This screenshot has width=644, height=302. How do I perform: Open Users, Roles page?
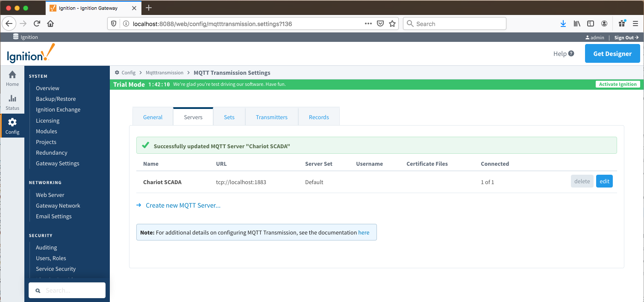[51, 258]
